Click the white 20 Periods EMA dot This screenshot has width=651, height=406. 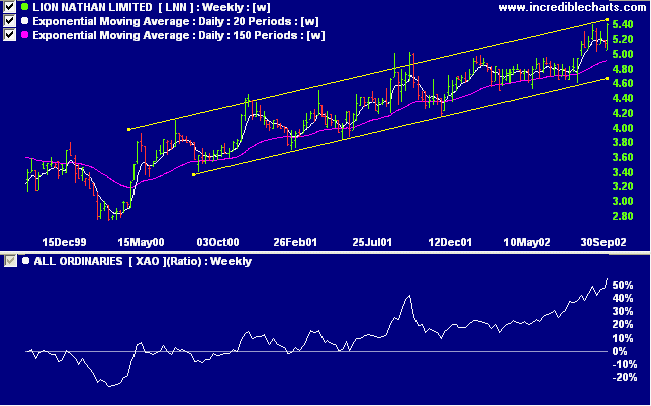(x=24, y=21)
